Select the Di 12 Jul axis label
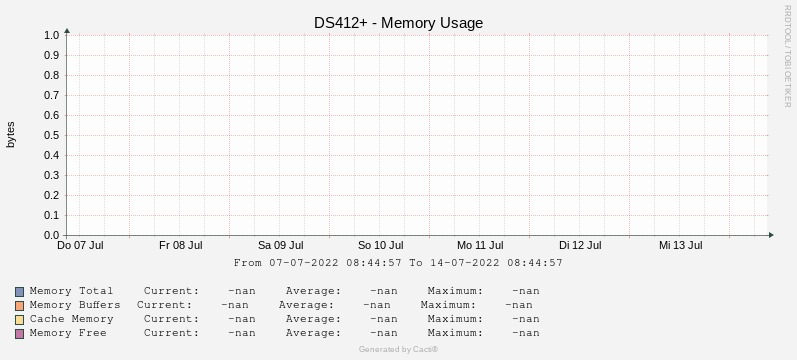Screen dimensions: 797x360 [580, 246]
